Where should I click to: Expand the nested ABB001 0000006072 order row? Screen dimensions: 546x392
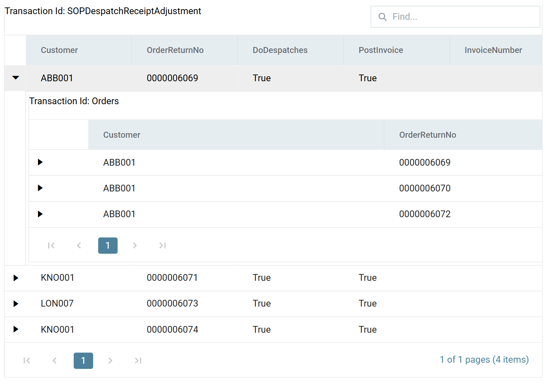tap(40, 214)
